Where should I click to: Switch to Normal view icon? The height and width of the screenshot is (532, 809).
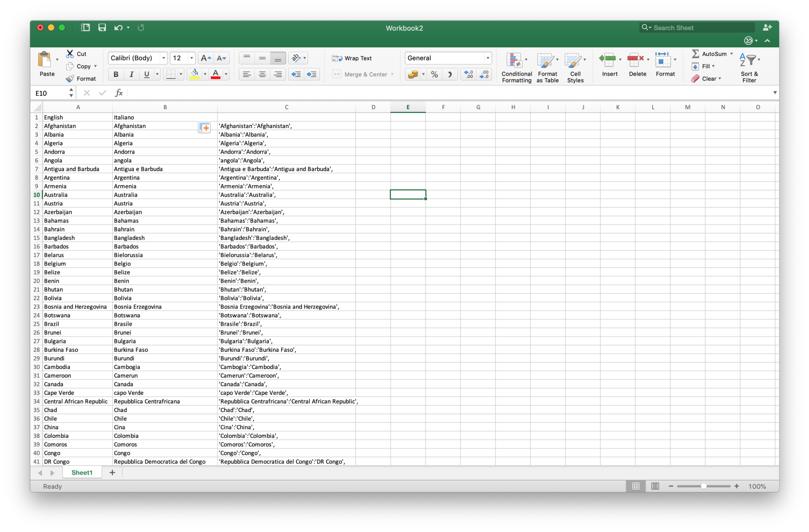point(635,486)
